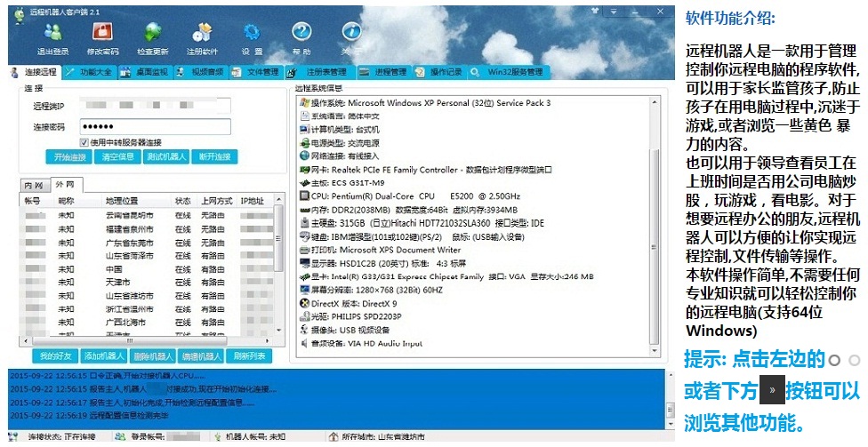Select the 广西北海市 robot row
868x447 pixels.
point(148,322)
